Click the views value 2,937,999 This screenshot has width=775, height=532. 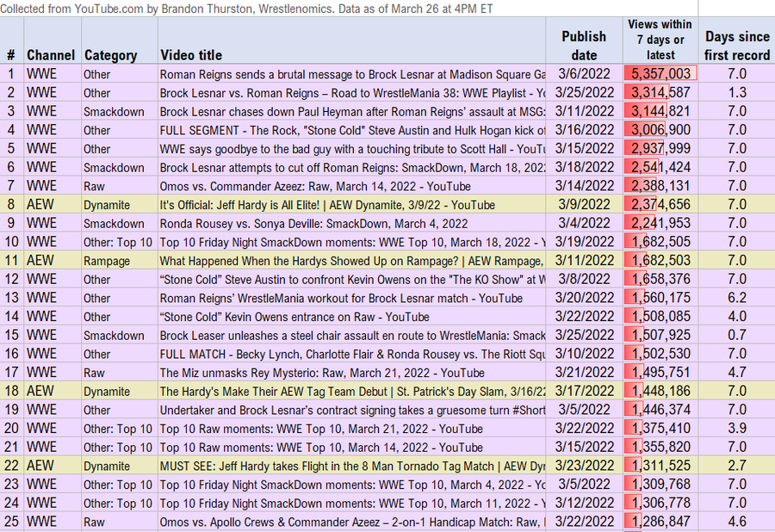pyautogui.click(x=660, y=149)
